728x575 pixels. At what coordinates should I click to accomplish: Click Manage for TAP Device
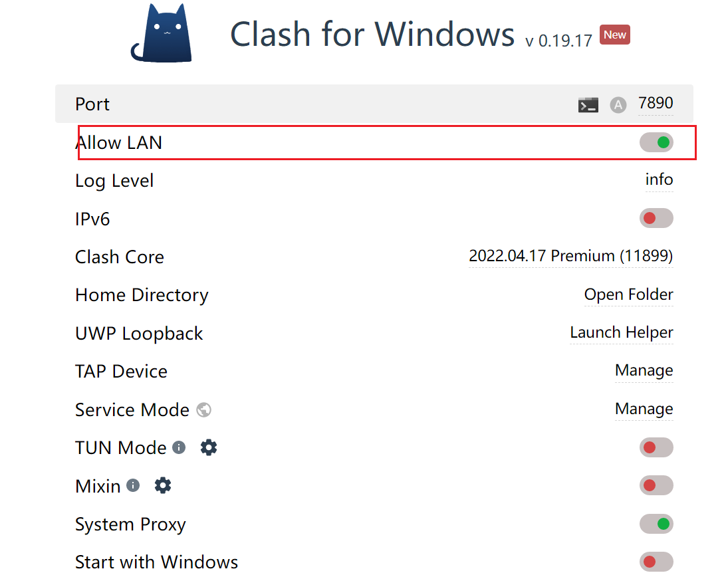click(644, 370)
